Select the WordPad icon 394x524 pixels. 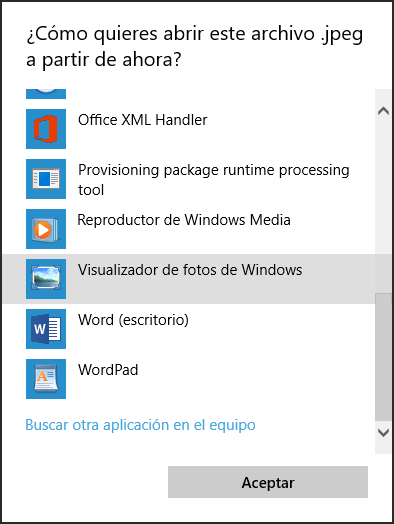pos(46,379)
